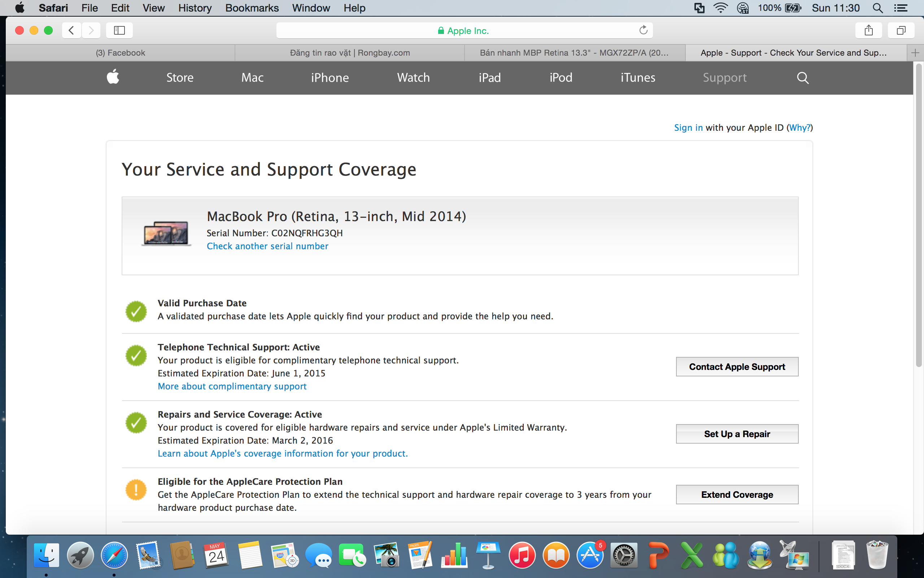The image size is (924, 578).
Task: Click the page's vertical scrollbar
Action: coord(918,216)
